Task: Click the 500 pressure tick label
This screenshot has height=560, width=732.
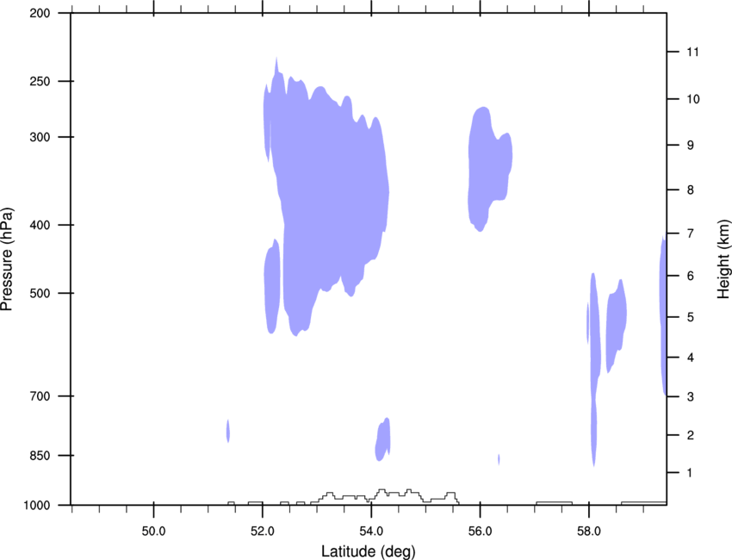Action: tap(40, 293)
